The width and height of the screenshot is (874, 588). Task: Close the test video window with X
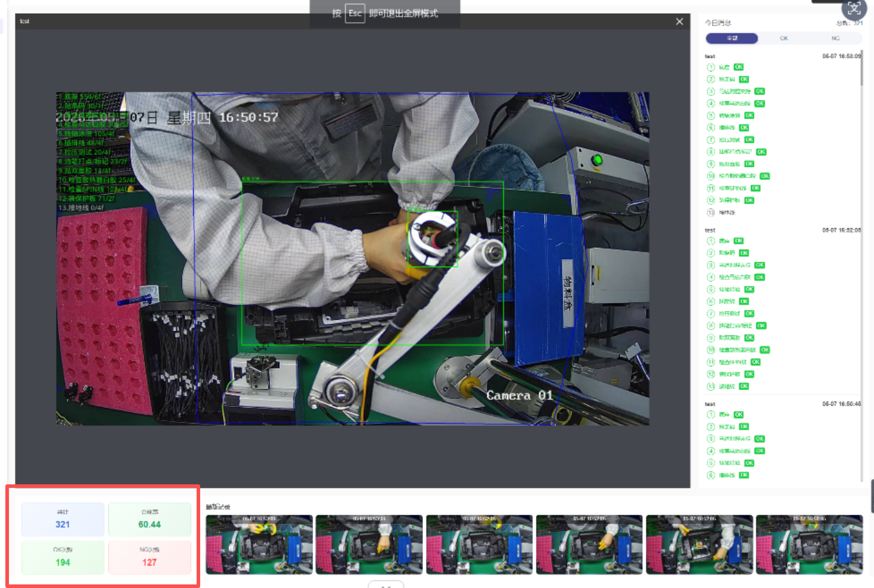679,21
